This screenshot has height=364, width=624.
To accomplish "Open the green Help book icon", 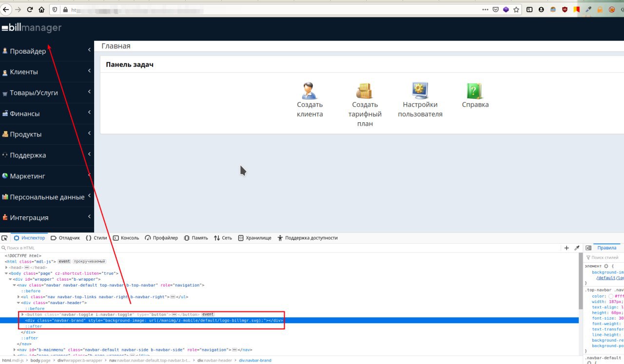I will (475, 91).
